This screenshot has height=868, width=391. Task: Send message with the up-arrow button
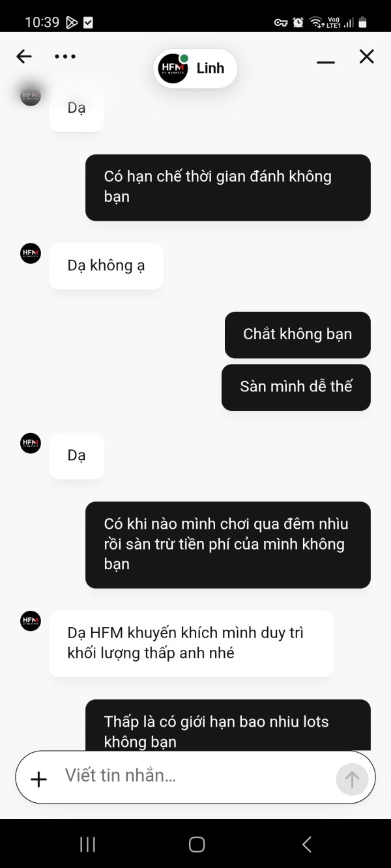pos(352,779)
